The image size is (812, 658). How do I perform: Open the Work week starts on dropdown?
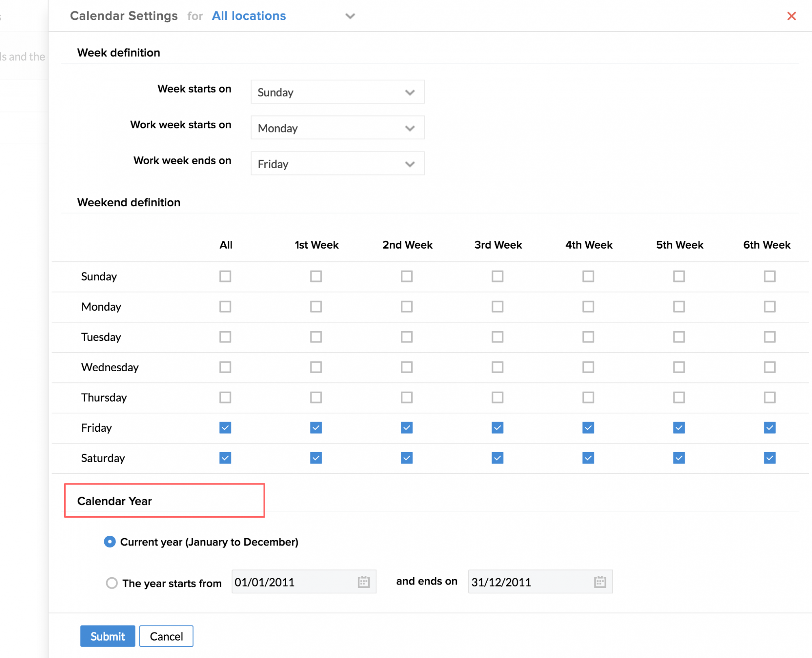[x=337, y=128]
